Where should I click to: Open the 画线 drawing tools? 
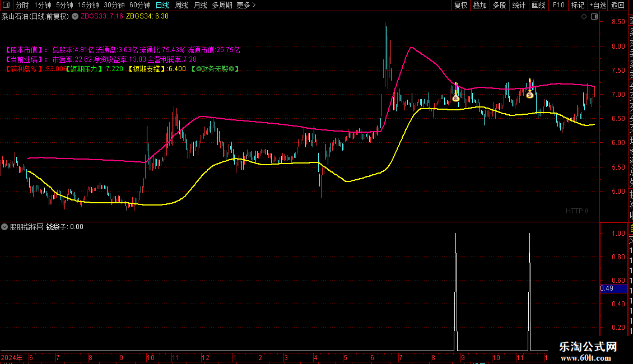click(538, 5)
